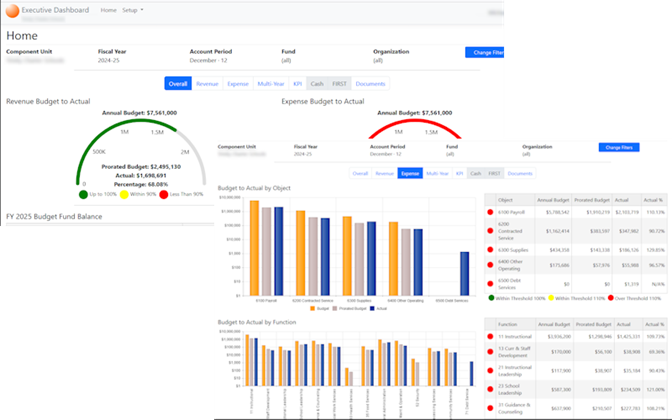This screenshot has width=672, height=420.
Task: Open Revenue tab in the Expense view
Action: coord(384,173)
